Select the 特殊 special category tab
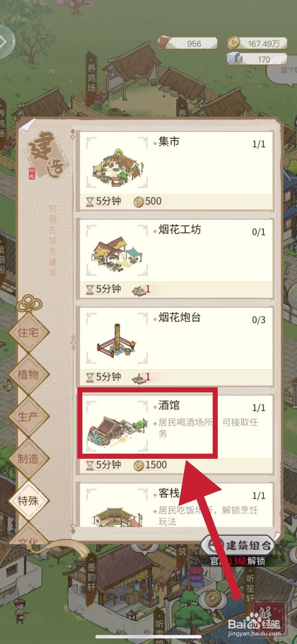The image size is (297, 644). coord(28,501)
